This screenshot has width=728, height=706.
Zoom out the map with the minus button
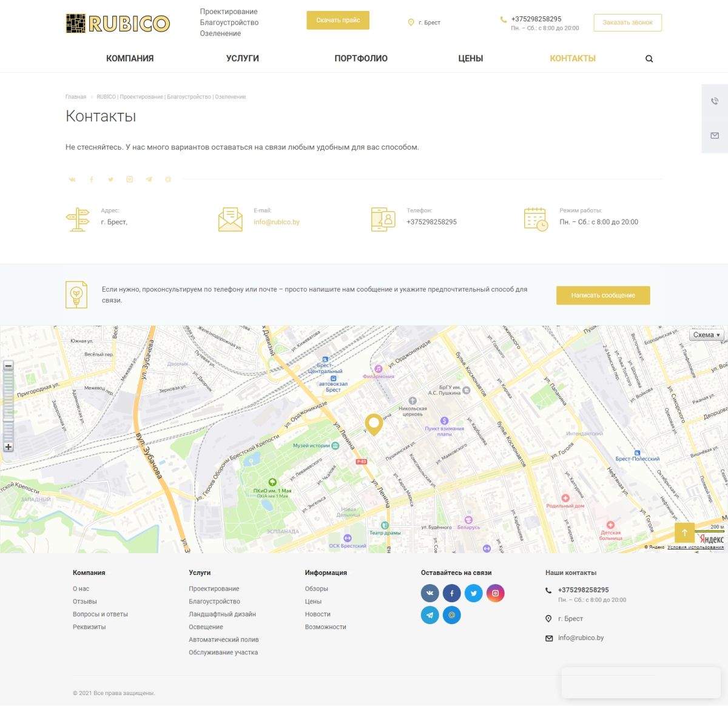click(x=8, y=366)
